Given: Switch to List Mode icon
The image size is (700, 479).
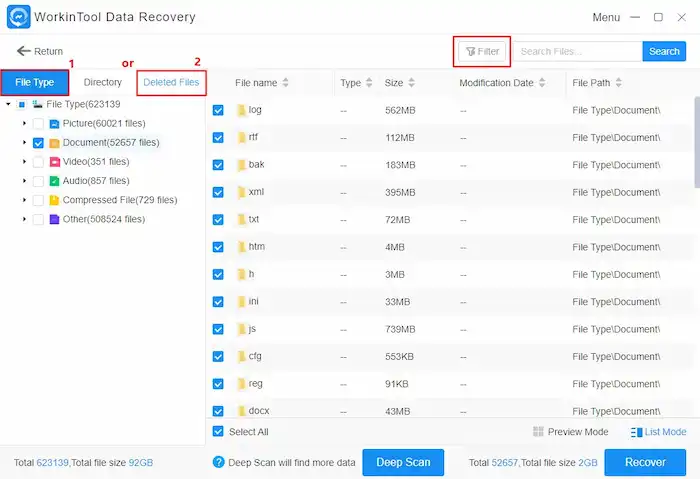Looking at the screenshot, I should click(x=637, y=432).
